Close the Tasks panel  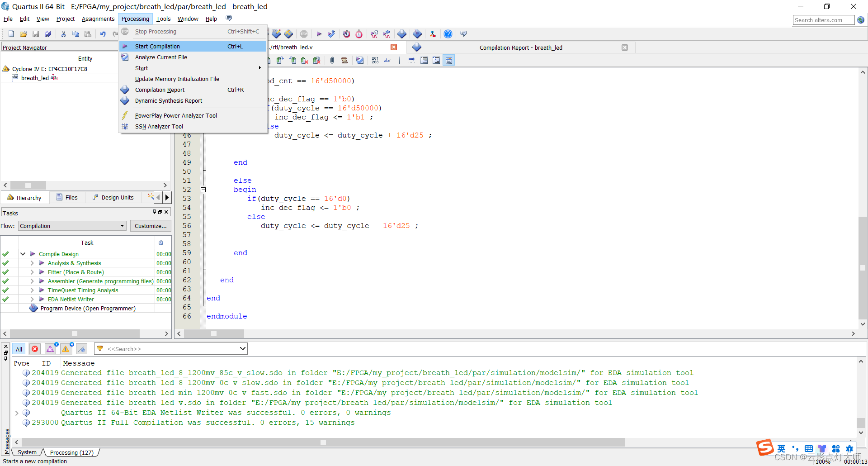[x=166, y=212]
